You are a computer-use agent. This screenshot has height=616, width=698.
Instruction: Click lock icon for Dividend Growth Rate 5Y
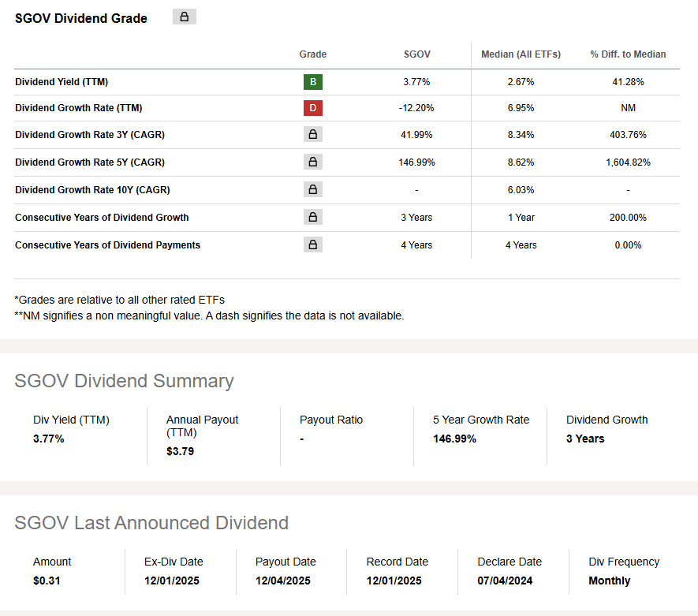(x=313, y=162)
